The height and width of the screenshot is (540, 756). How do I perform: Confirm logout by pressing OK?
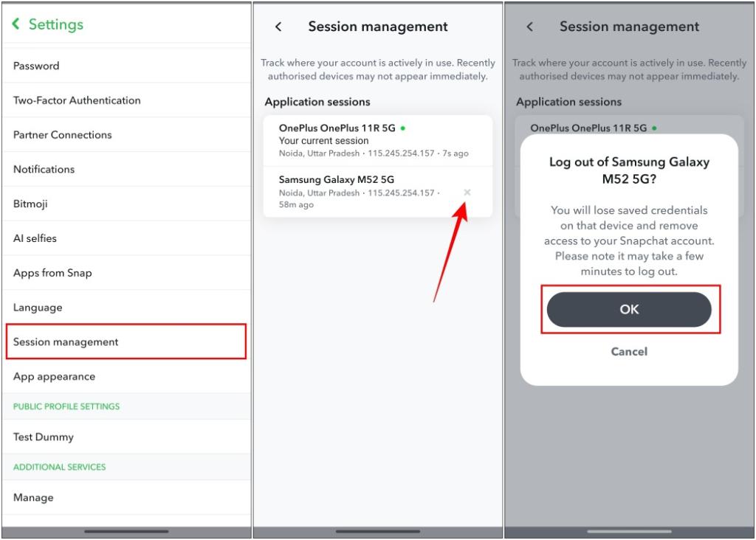(x=630, y=309)
